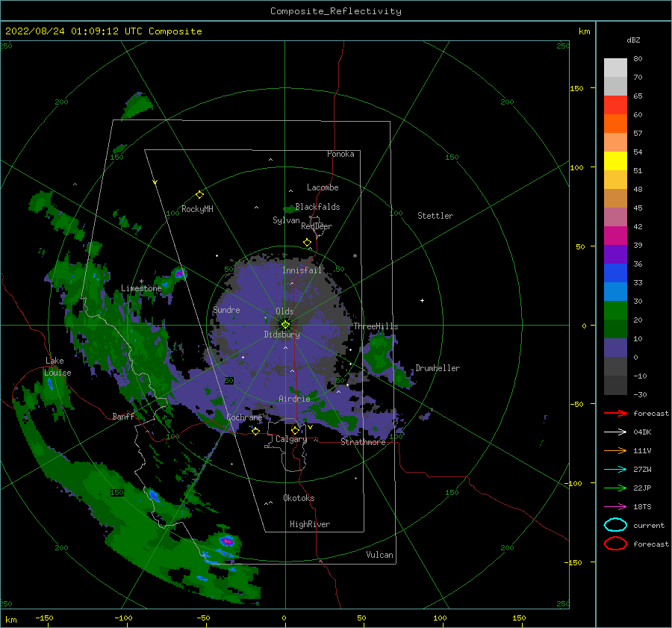Pick the light gray 70-80 dBZ color band
Image resolution: width=672 pixels, height=628 pixels.
[615, 68]
